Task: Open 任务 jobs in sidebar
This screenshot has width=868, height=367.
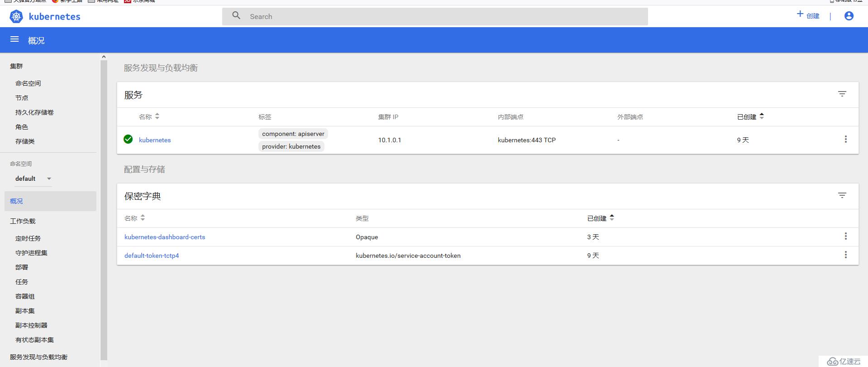Action: point(22,282)
